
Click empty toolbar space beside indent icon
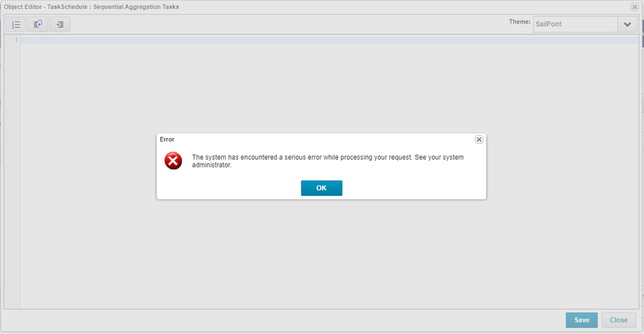[258, 25]
